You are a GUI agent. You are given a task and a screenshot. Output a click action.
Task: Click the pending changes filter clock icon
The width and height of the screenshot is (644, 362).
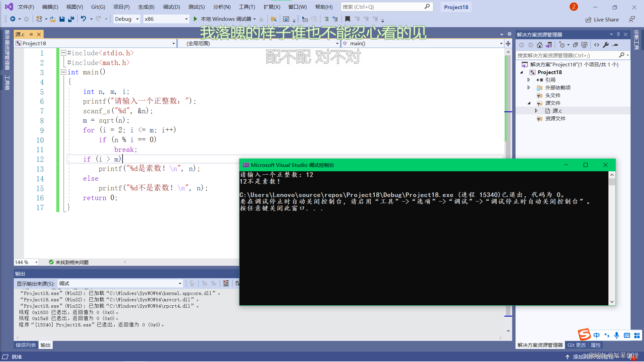click(x=562, y=45)
